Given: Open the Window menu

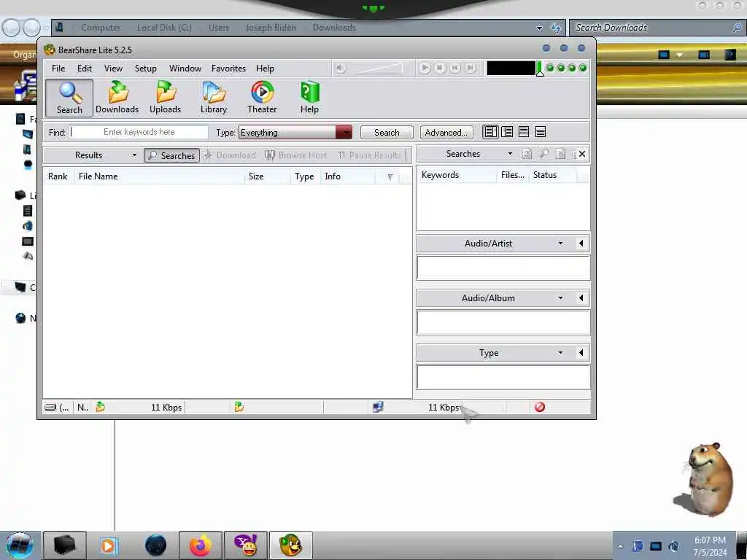Looking at the screenshot, I should (x=185, y=69).
